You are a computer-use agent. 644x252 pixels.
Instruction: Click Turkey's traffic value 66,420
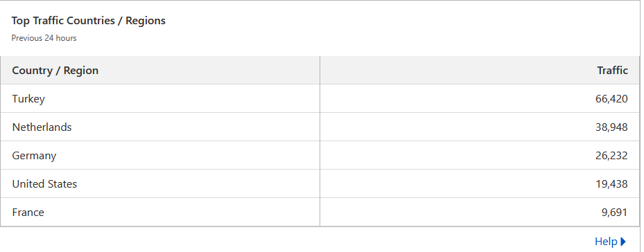pos(611,99)
